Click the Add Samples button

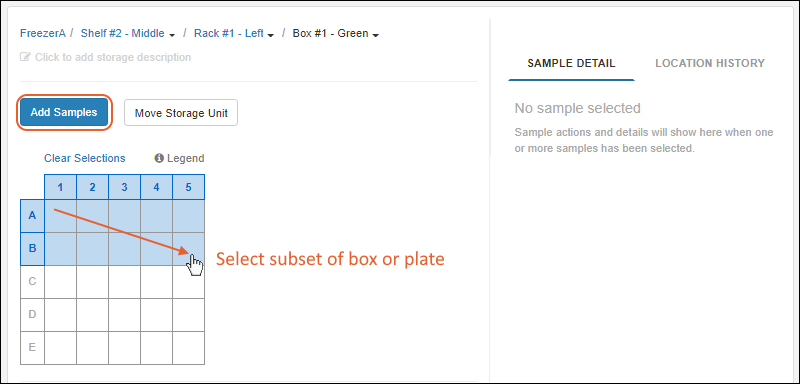pos(64,113)
